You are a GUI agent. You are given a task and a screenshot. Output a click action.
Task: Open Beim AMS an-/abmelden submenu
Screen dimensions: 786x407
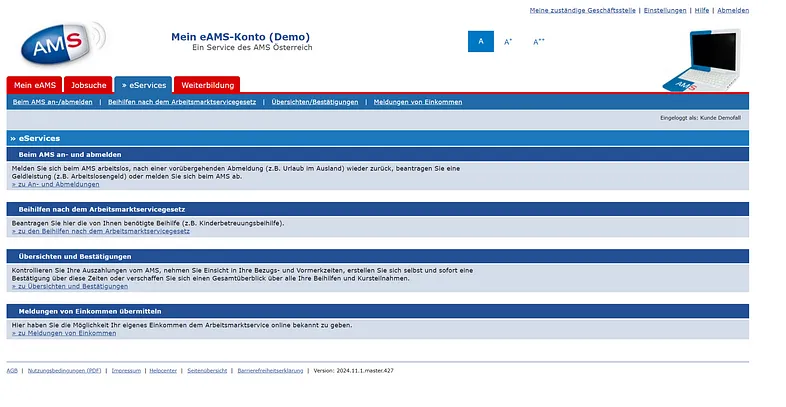(x=53, y=102)
